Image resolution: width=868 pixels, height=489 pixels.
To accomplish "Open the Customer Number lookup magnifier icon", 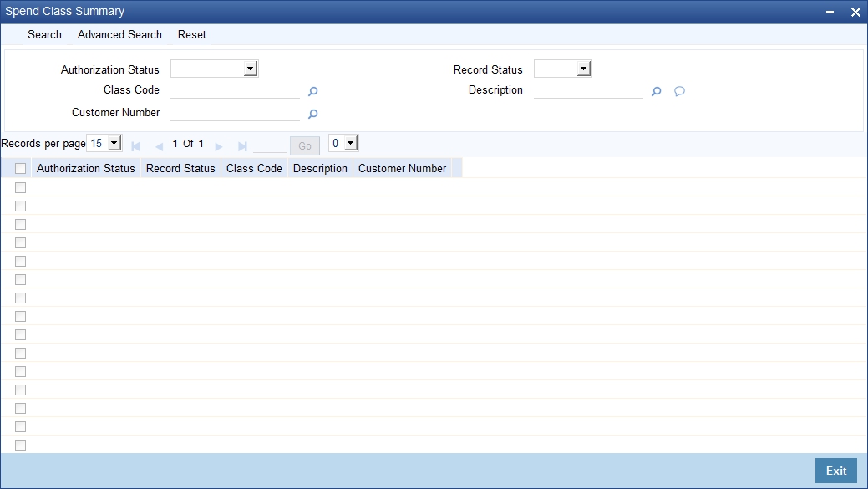I will 312,114.
